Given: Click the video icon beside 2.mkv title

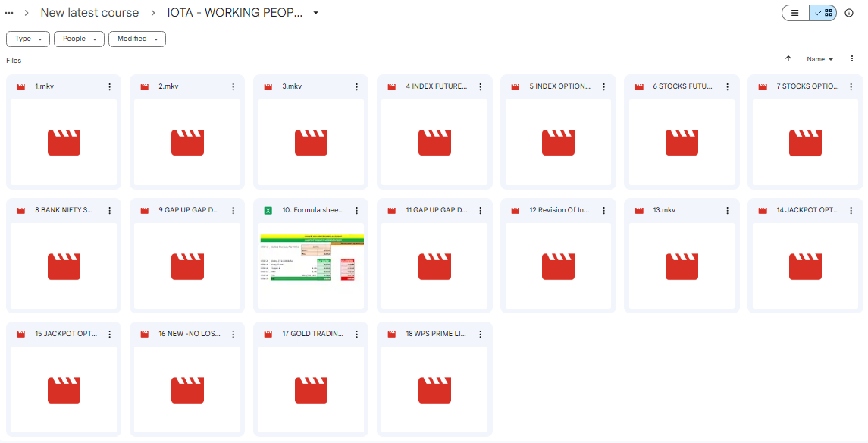Looking at the screenshot, I should pyautogui.click(x=145, y=87).
